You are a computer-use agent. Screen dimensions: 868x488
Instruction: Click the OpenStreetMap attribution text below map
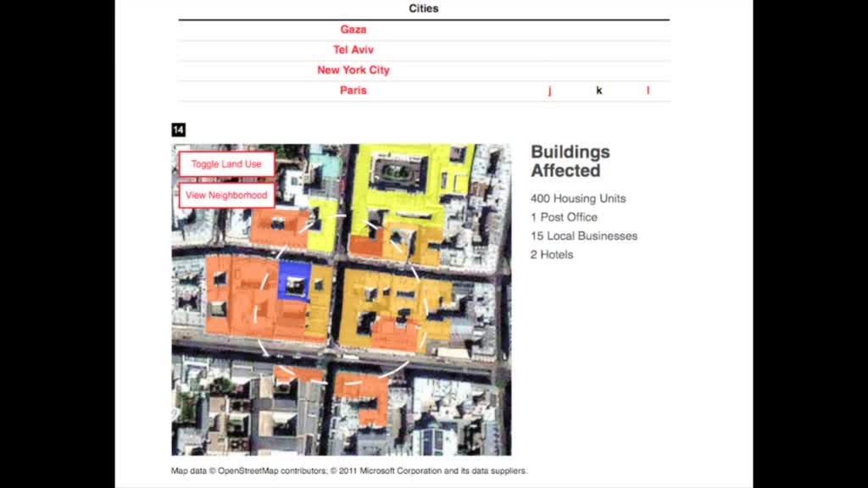[349, 470]
